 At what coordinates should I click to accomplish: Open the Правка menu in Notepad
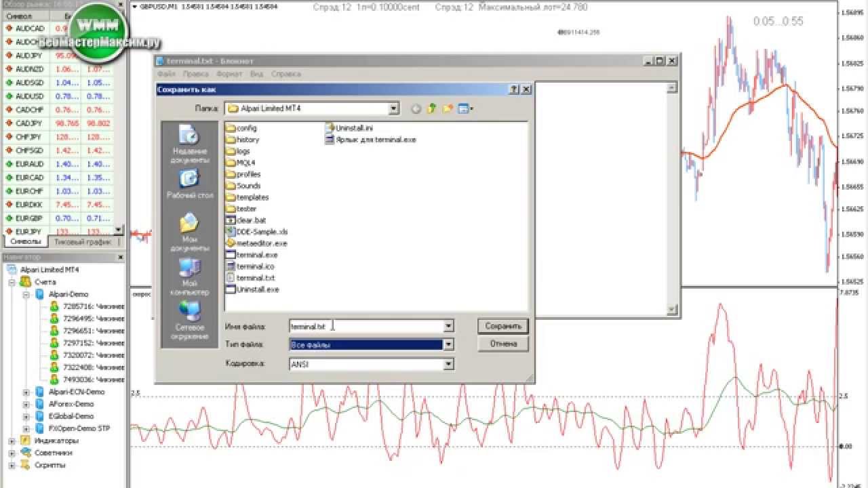[x=196, y=74]
